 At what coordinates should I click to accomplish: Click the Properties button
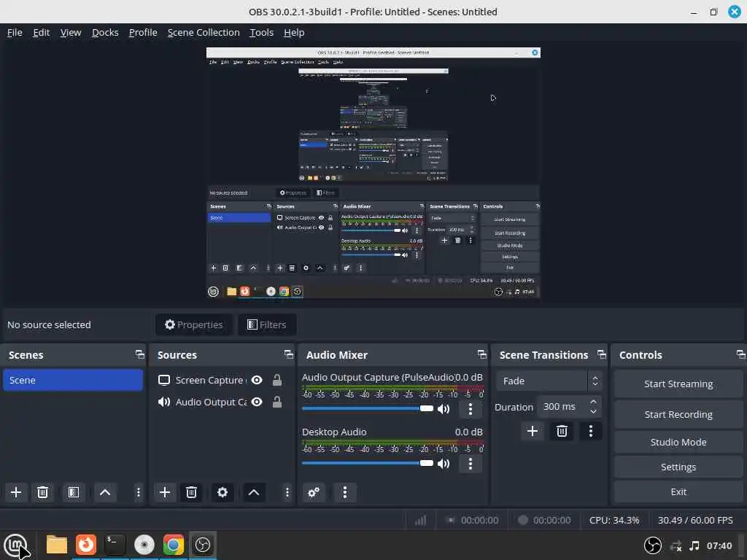coord(194,324)
